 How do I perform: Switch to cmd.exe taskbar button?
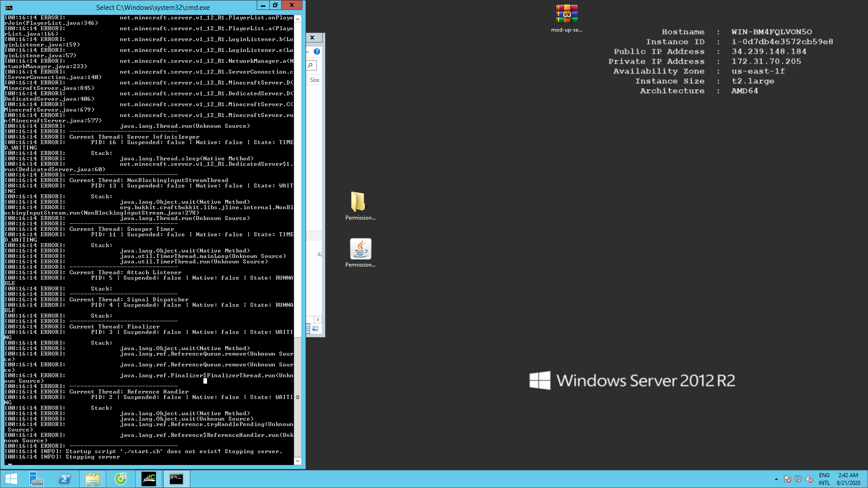[x=176, y=479]
